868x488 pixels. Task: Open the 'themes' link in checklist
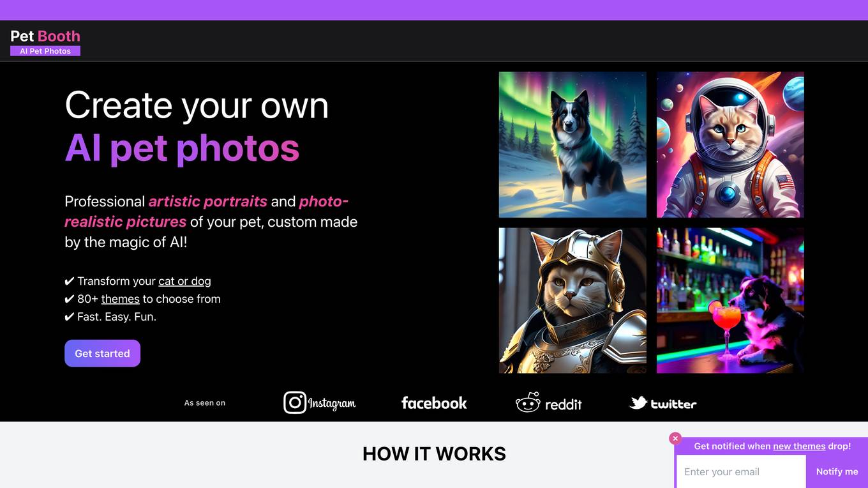coord(120,299)
